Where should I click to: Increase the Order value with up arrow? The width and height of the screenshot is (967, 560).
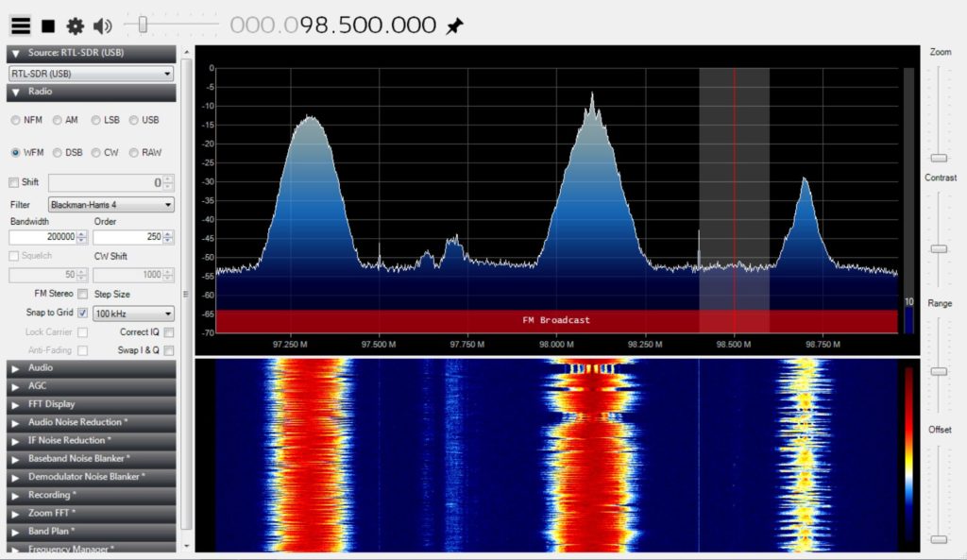(x=168, y=234)
